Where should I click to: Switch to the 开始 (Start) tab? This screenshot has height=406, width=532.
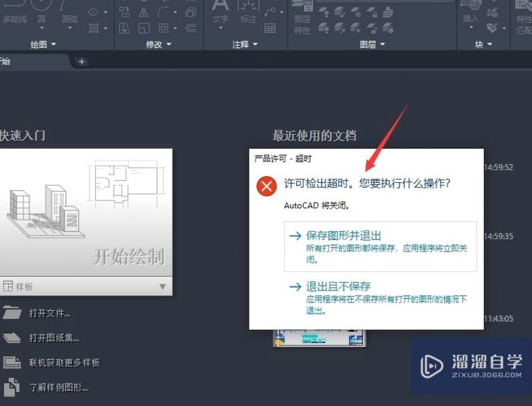pyautogui.click(x=34, y=61)
